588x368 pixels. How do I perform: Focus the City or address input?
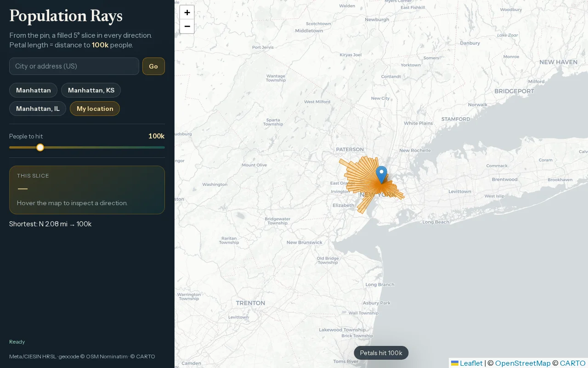click(x=74, y=66)
